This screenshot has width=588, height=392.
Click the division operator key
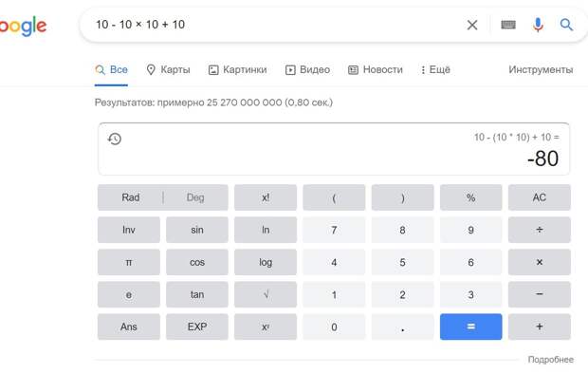(540, 230)
